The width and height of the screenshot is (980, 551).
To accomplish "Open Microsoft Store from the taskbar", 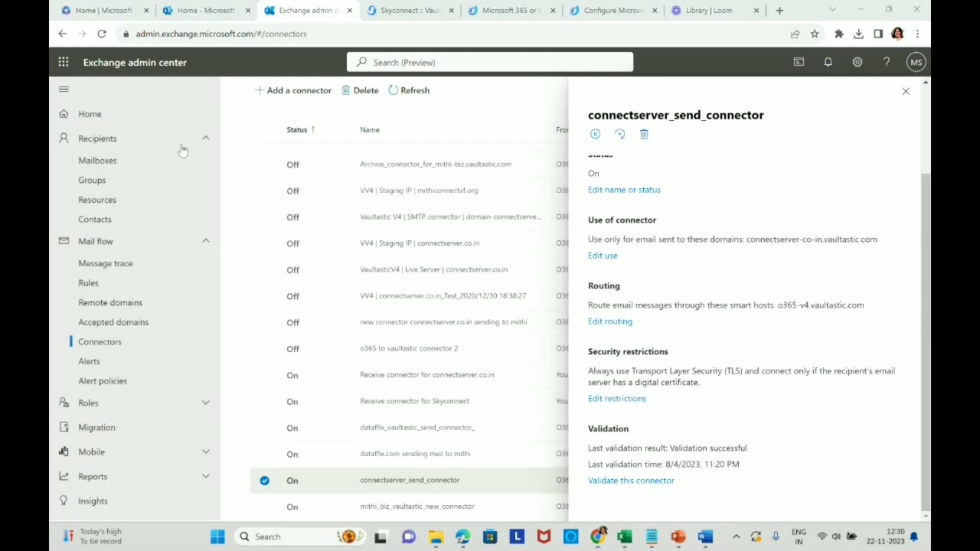I will pos(490,536).
